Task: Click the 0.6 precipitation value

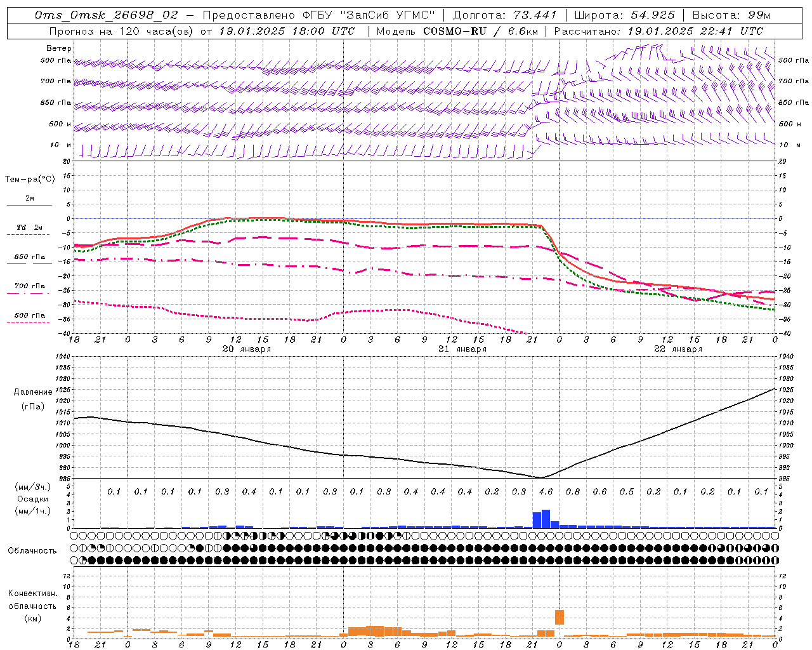Action: (x=599, y=491)
